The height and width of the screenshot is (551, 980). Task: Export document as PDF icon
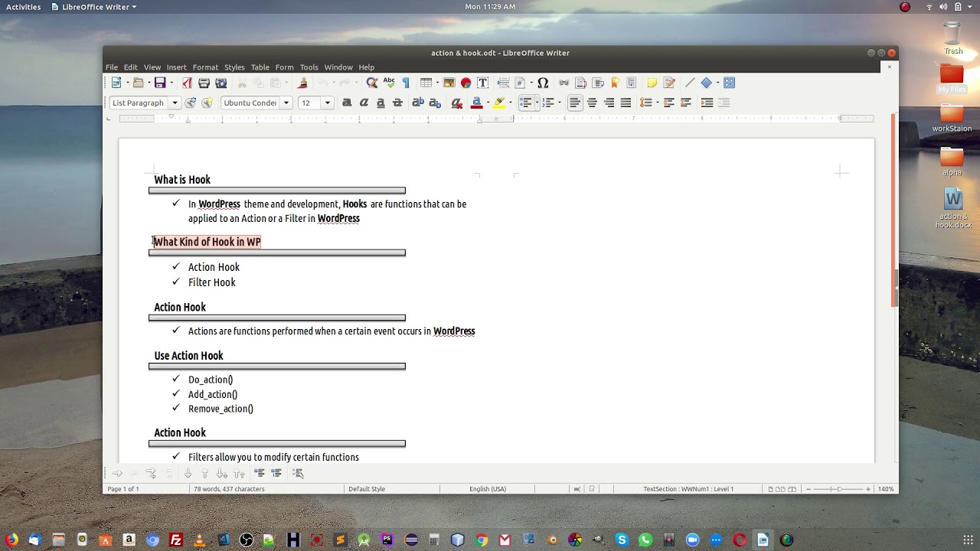tap(187, 83)
